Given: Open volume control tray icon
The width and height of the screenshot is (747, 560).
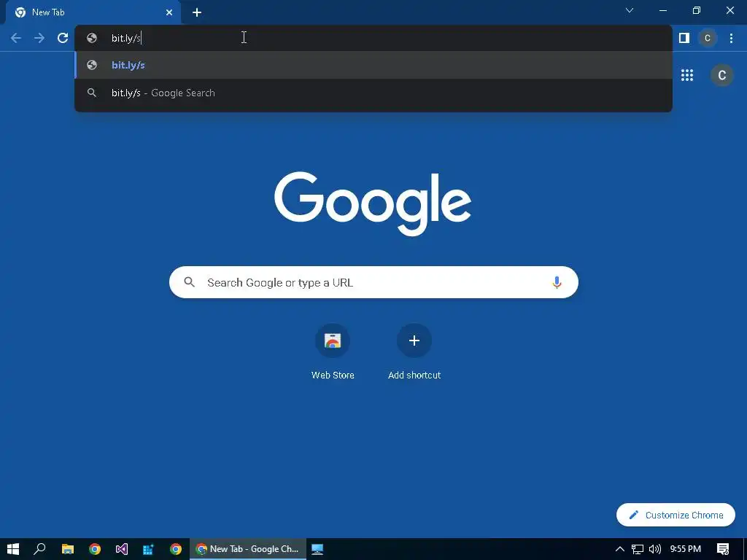Looking at the screenshot, I should tap(655, 549).
